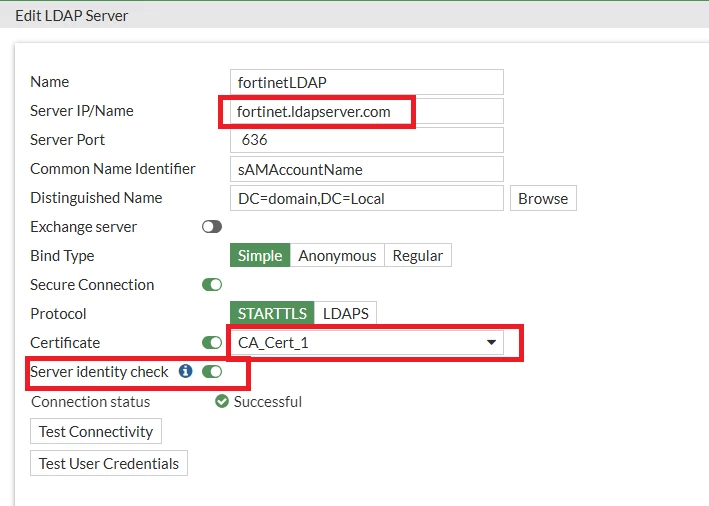Click the Certificate label
This screenshot has width=709, height=506.
click(65, 342)
